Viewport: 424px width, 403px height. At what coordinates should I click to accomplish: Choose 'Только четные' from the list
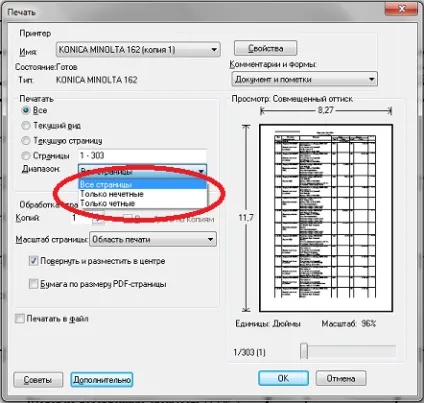click(143, 203)
